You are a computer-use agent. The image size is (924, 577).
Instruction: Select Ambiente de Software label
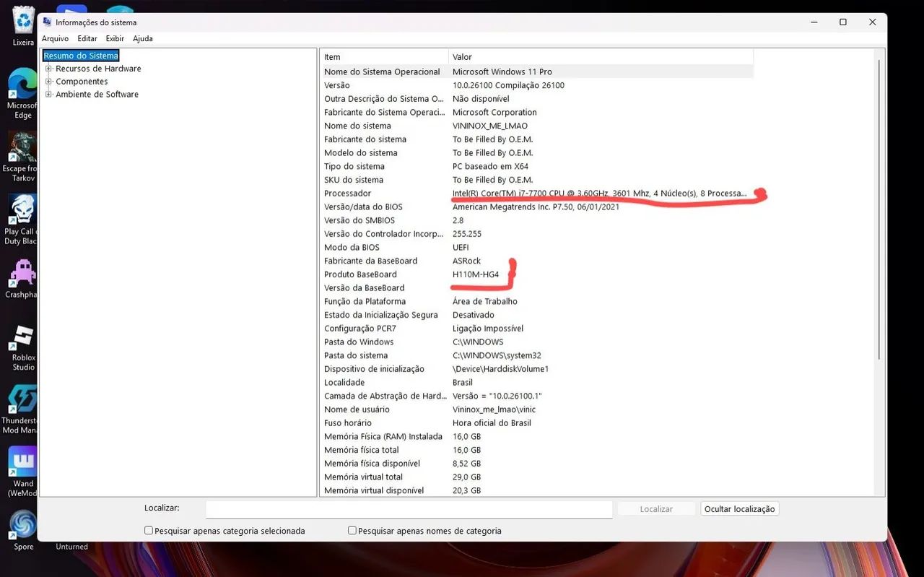[x=97, y=95]
